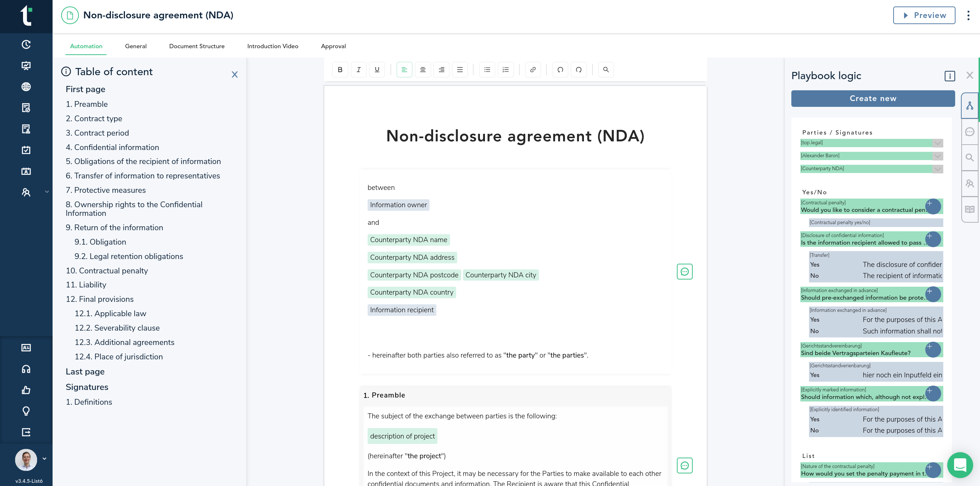The image size is (980, 486).
Task: Open the three-dot more options menu
Action: coord(968,15)
